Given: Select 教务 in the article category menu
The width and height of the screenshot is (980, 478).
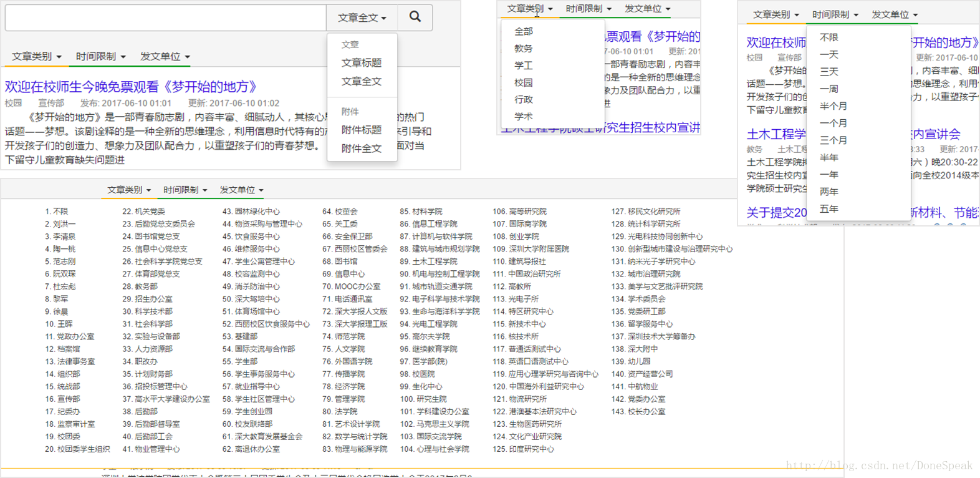Looking at the screenshot, I should (524, 48).
